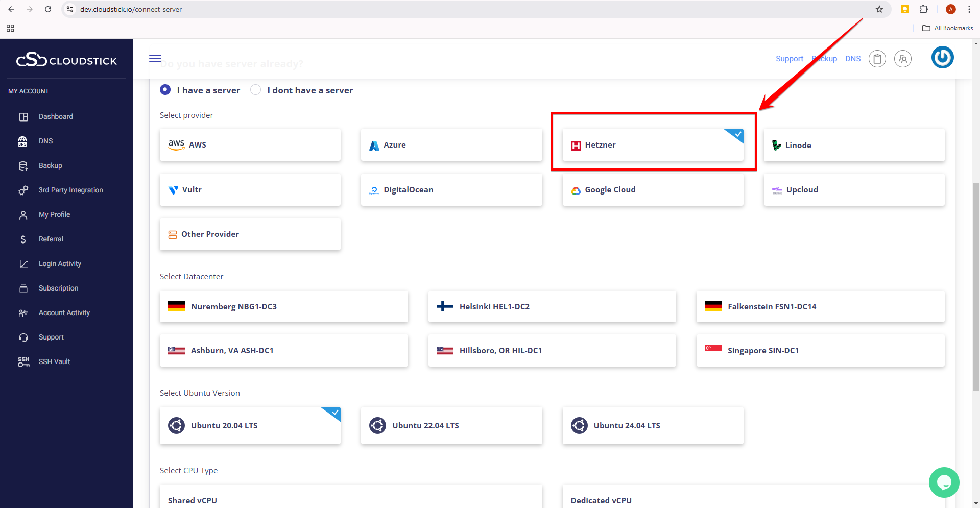The image size is (980, 508).
Task: Open SSH Vault in the sidebar
Action: [54, 361]
